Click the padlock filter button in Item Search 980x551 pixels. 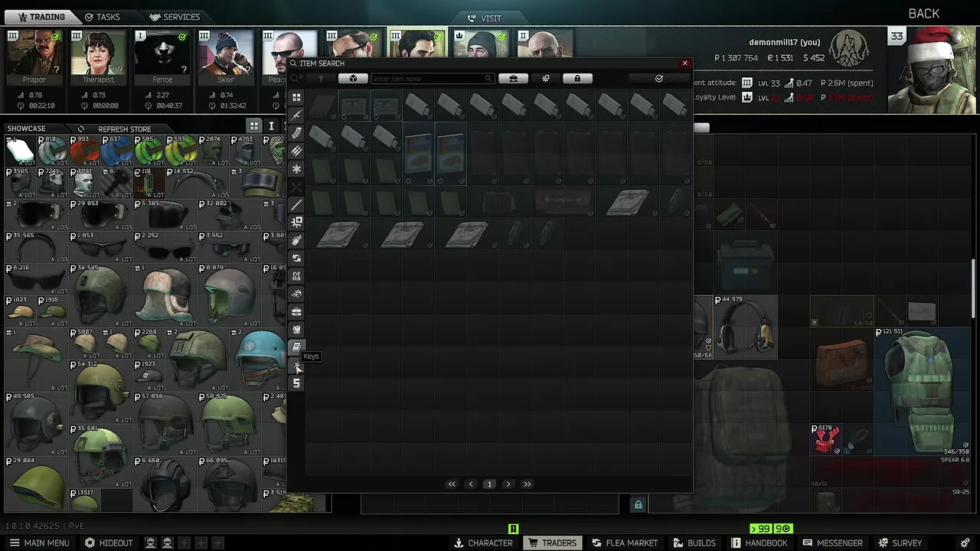(x=577, y=78)
